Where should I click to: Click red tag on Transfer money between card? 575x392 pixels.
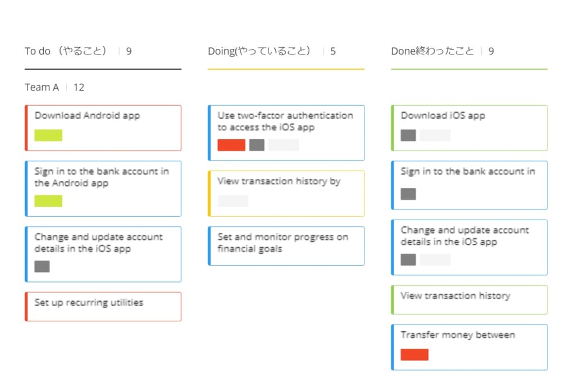point(414,354)
